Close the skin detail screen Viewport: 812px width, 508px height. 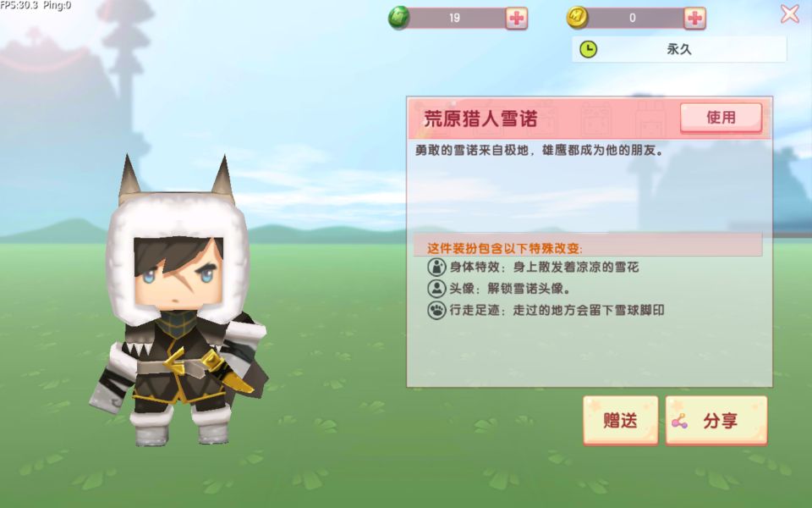(x=790, y=14)
